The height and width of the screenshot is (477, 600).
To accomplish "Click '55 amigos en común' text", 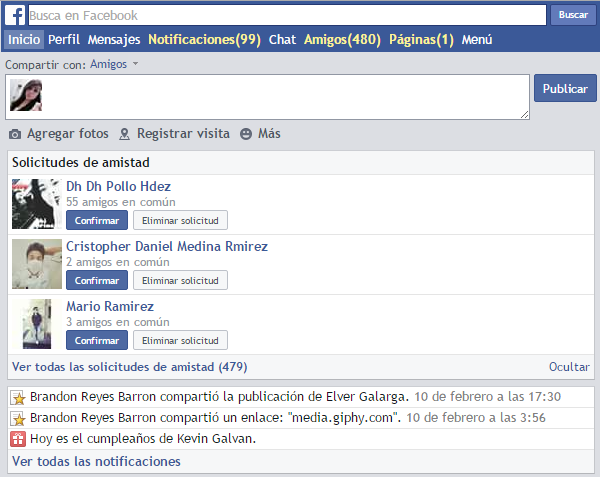I will (121, 202).
